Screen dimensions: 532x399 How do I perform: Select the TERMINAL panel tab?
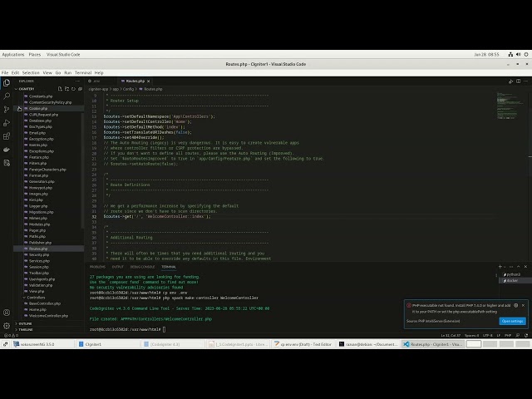pos(169,267)
